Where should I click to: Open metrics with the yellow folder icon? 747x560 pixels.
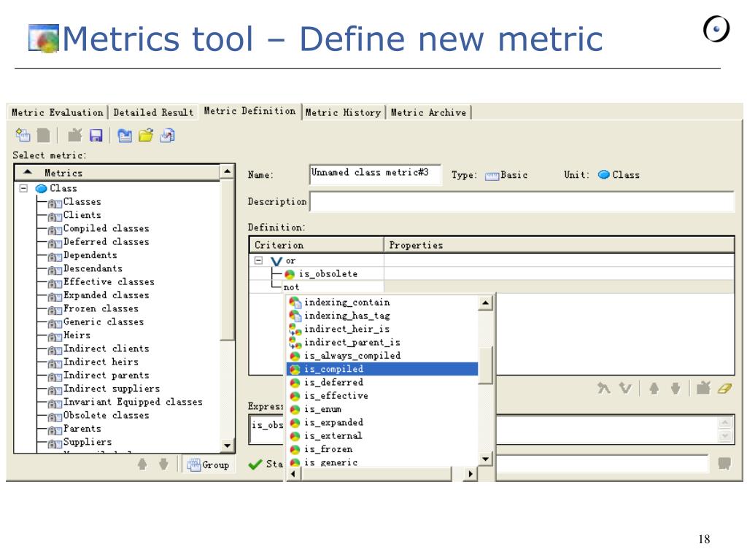coord(146,136)
